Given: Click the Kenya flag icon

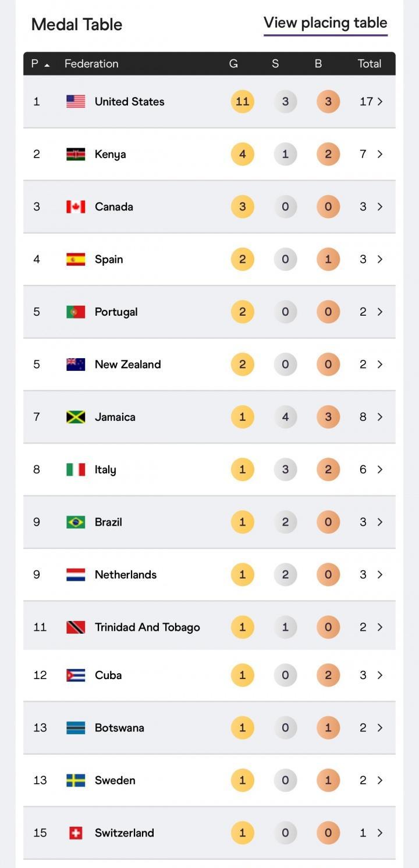Looking at the screenshot, I should tap(76, 154).
